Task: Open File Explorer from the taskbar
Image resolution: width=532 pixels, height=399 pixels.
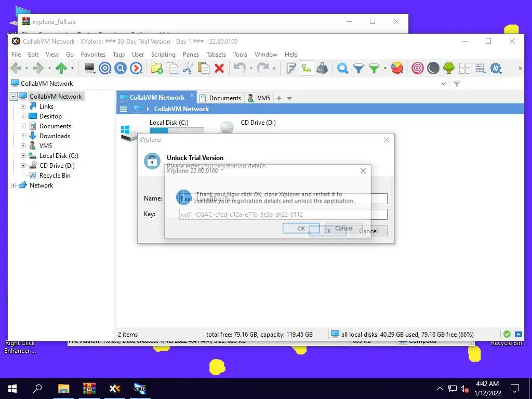Action: click(x=63, y=389)
